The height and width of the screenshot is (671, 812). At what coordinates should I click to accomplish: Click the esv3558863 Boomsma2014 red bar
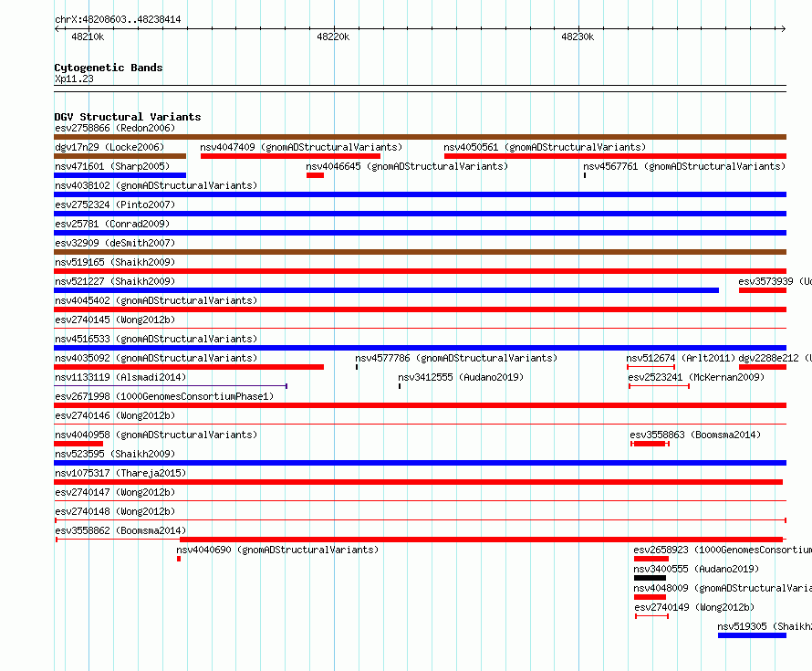pos(650,444)
